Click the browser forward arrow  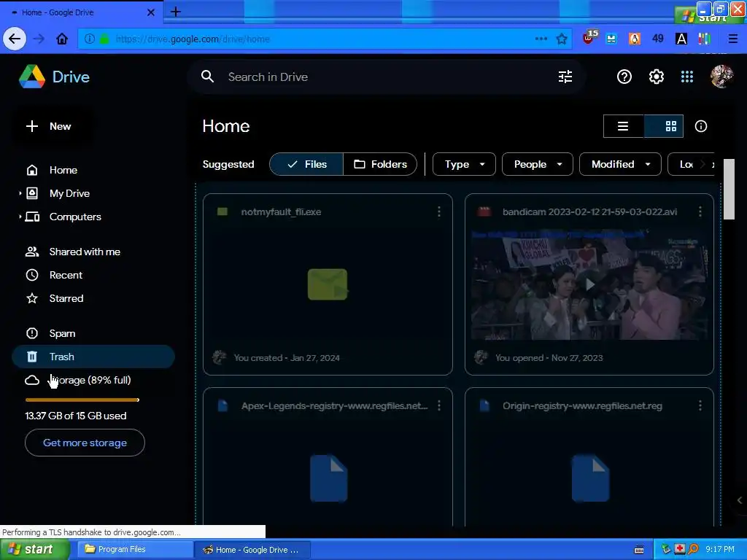coord(39,39)
